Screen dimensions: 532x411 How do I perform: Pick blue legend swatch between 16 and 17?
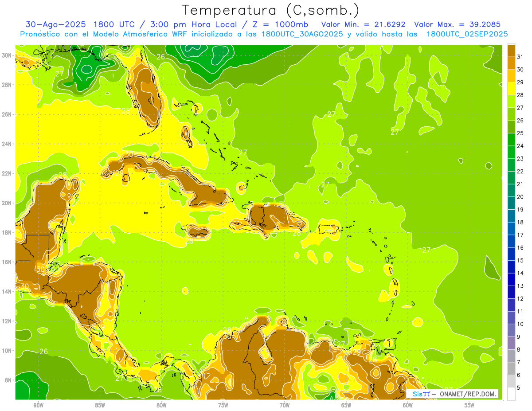coord(511,241)
